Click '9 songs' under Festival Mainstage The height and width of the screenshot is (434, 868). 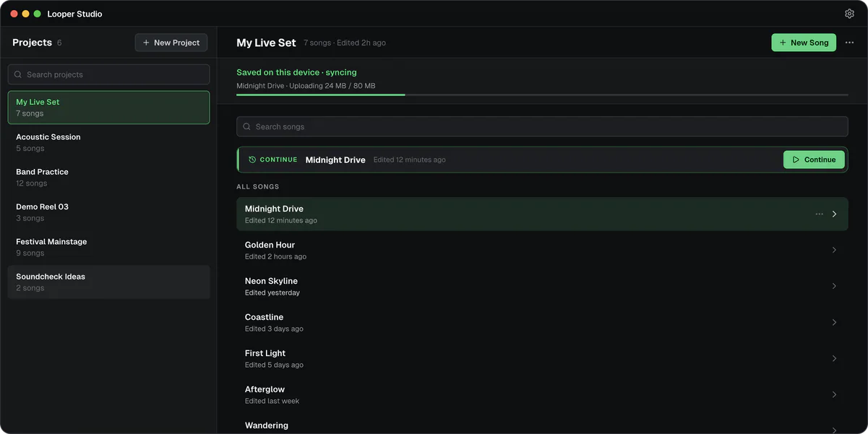tap(30, 253)
